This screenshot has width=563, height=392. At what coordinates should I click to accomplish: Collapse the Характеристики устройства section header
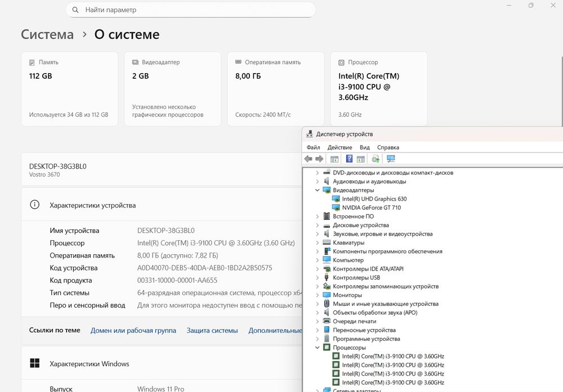[162, 205]
